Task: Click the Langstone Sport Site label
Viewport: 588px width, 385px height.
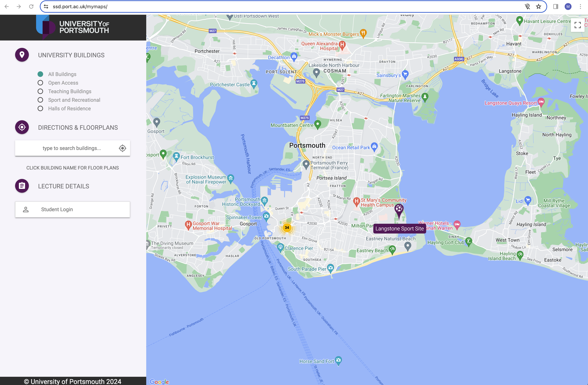Action: [x=400, y=229]
